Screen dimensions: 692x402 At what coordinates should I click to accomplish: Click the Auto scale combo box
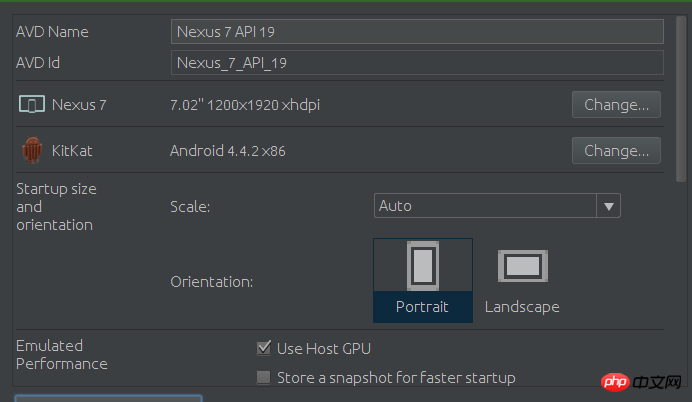(497, 206)
